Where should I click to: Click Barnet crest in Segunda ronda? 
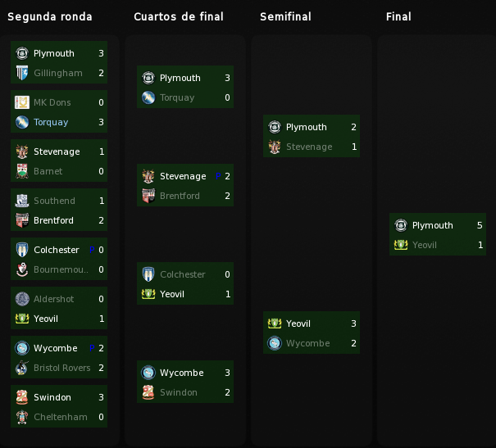(22, 171)
